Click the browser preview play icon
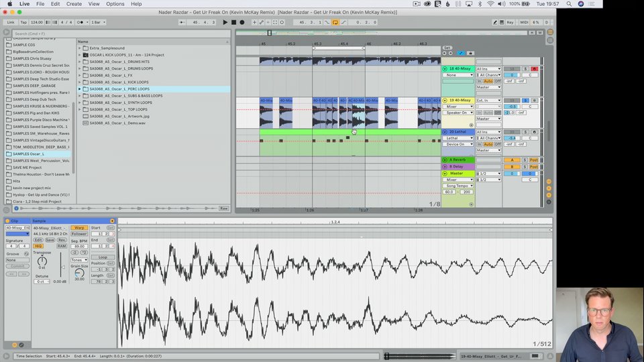 (x=16, y=208)
